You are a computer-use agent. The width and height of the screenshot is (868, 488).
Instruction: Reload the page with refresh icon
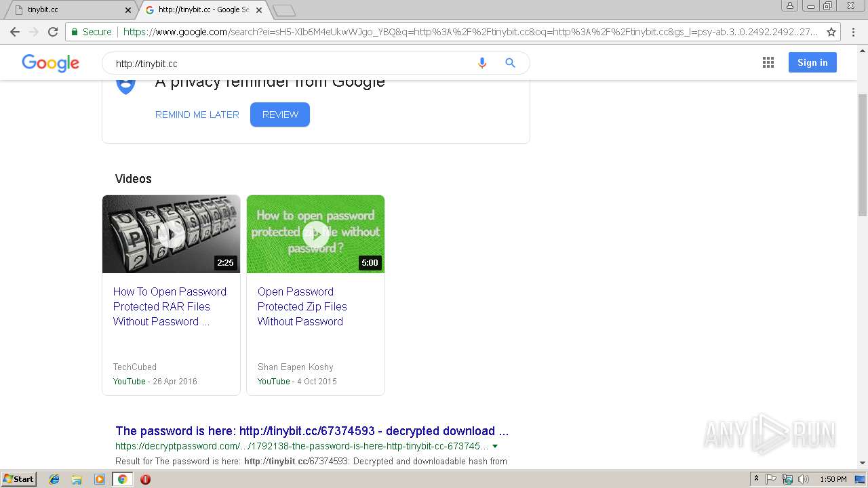[x=53, y=32]
